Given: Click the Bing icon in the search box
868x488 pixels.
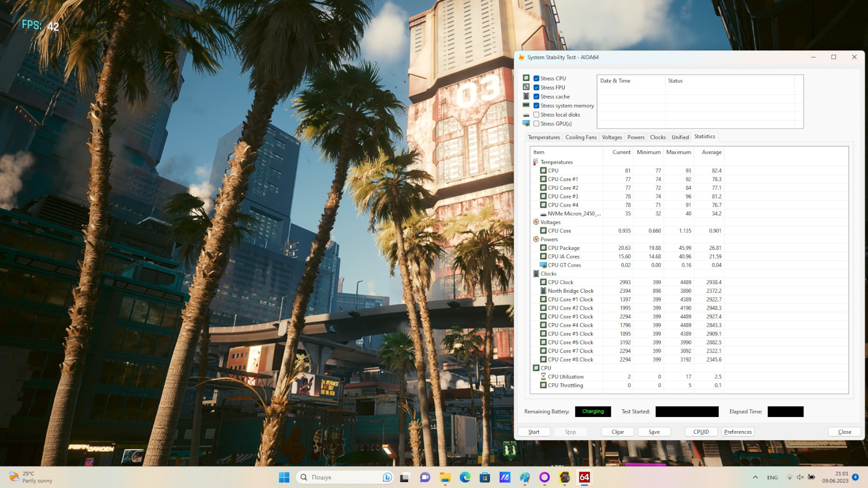Looking at the screenshot, I should point(387,477).
